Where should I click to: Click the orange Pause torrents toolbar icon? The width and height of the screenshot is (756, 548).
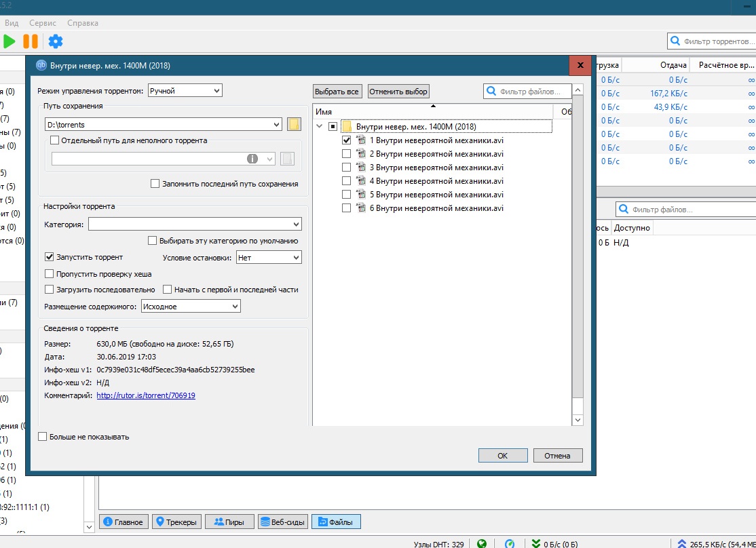coord(31,41)
